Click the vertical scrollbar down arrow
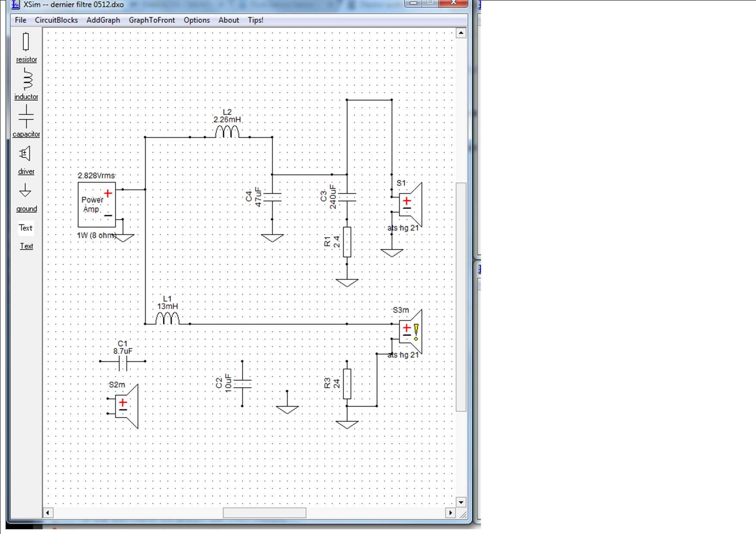Screen dimensions: 756x534 tap(461, 502)
